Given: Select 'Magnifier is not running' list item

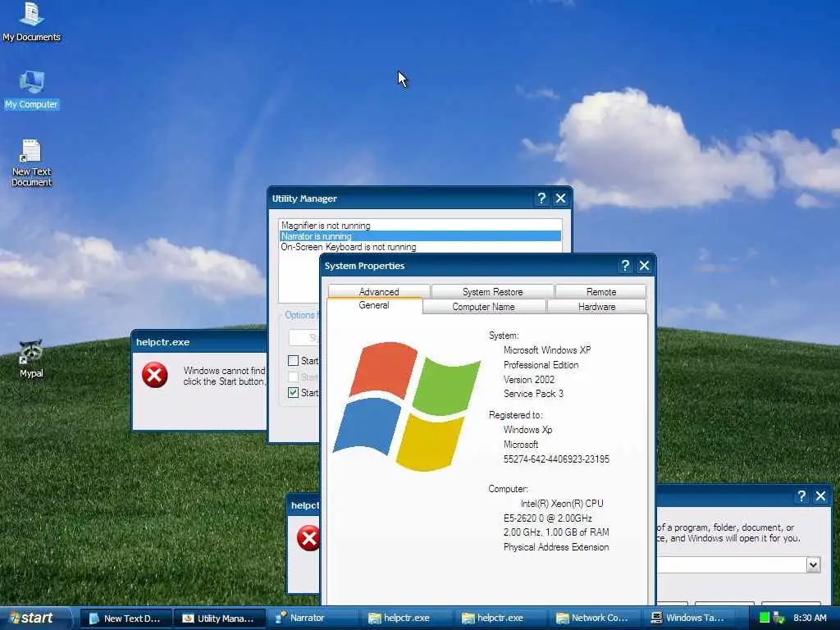Looking at the screenshot, I should (420, 226).
